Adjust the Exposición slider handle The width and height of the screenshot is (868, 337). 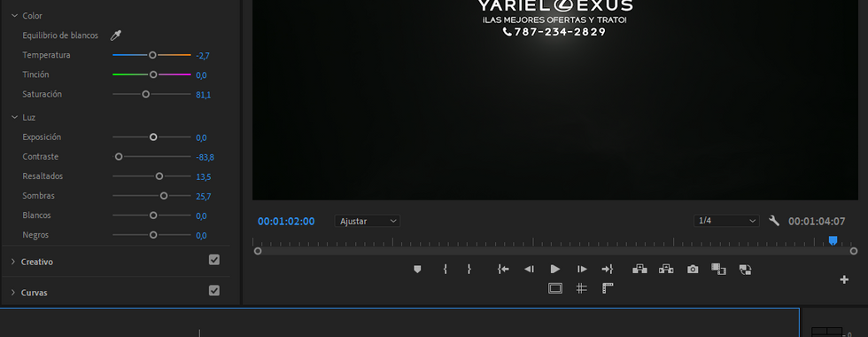pos(153,137)
